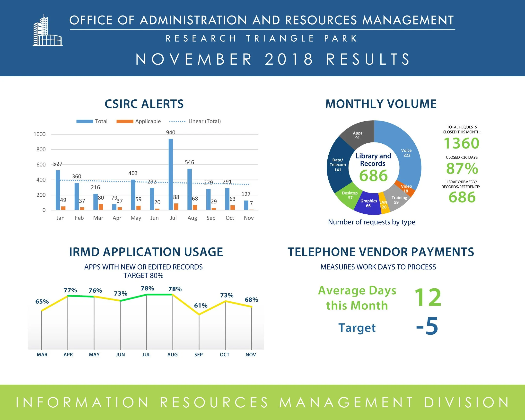Click the Library and Records donut center label

(x=373, y=160)
